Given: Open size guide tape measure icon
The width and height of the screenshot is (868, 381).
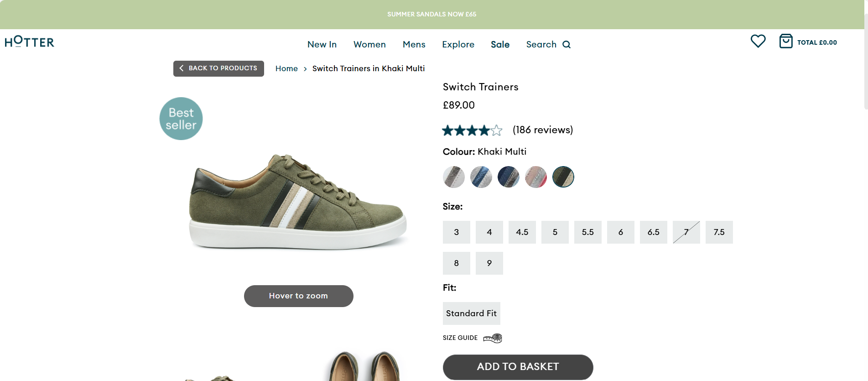Looking at the screenshot, I should 493,338.
